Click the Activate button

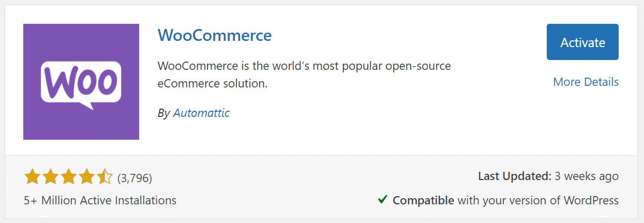[x=582, y=42]
